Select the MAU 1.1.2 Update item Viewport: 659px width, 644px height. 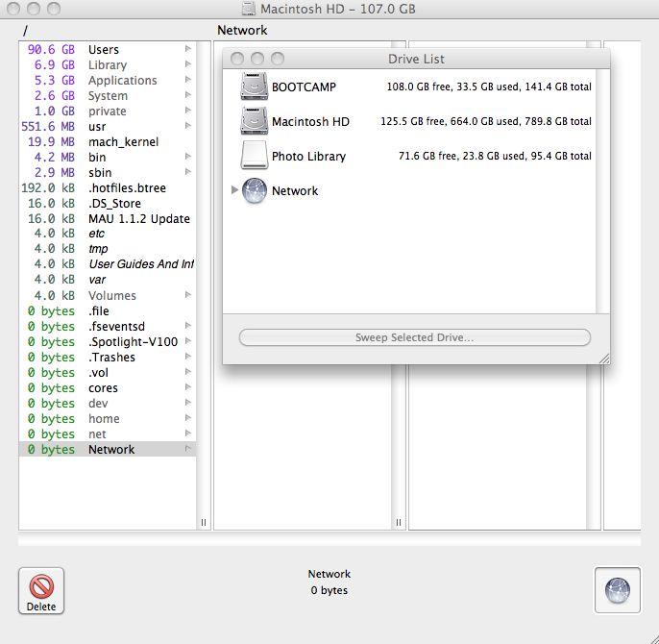pos(108,219)
